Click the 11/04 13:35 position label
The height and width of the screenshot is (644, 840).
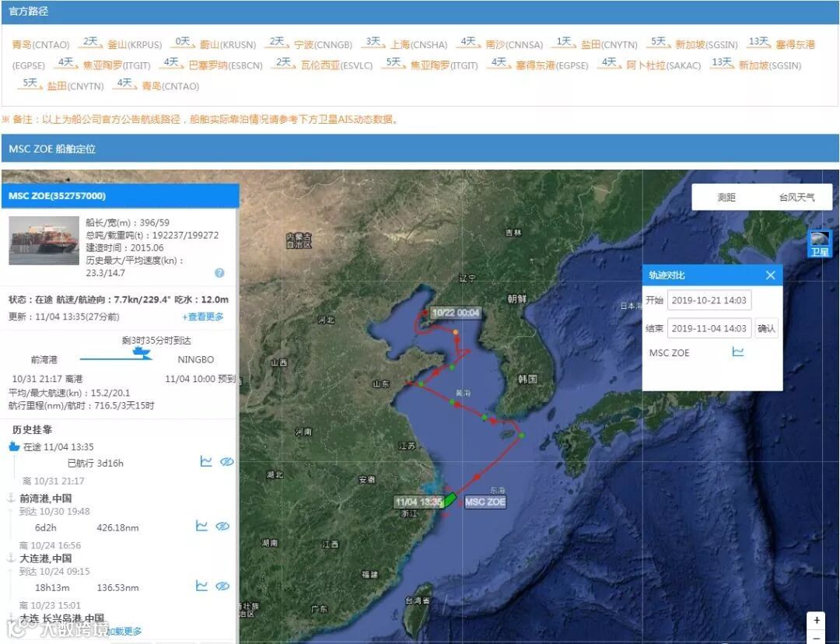419,502
